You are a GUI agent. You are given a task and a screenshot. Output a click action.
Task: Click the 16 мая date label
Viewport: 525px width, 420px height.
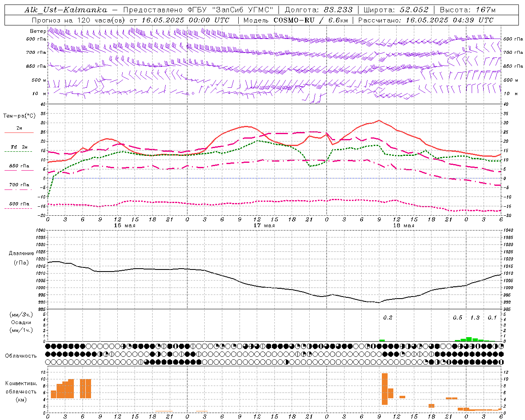124,226
